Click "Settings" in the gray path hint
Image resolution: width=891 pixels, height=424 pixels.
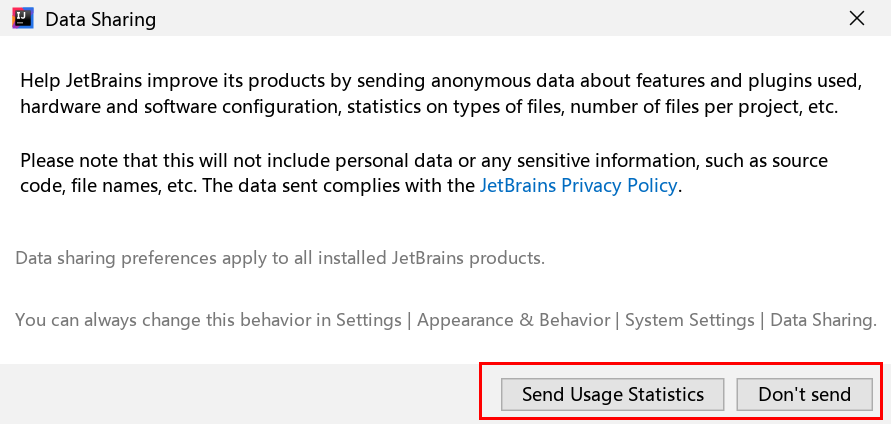click(368, 321)
